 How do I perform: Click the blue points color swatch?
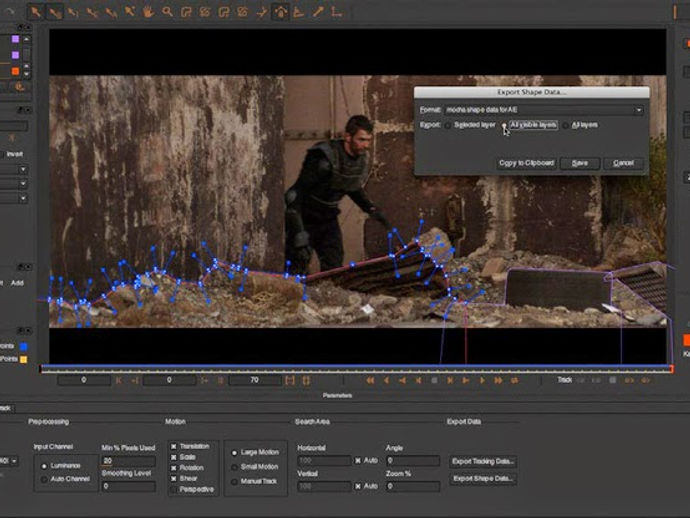pos(24,346)
